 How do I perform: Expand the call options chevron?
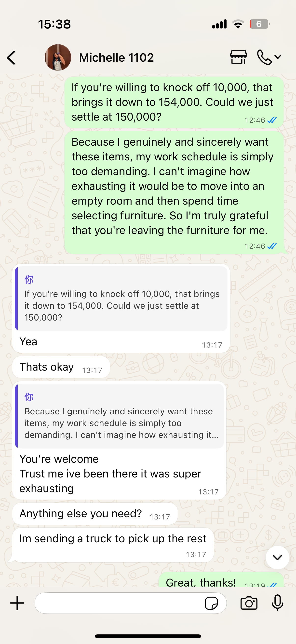click(x=278, y=57)
